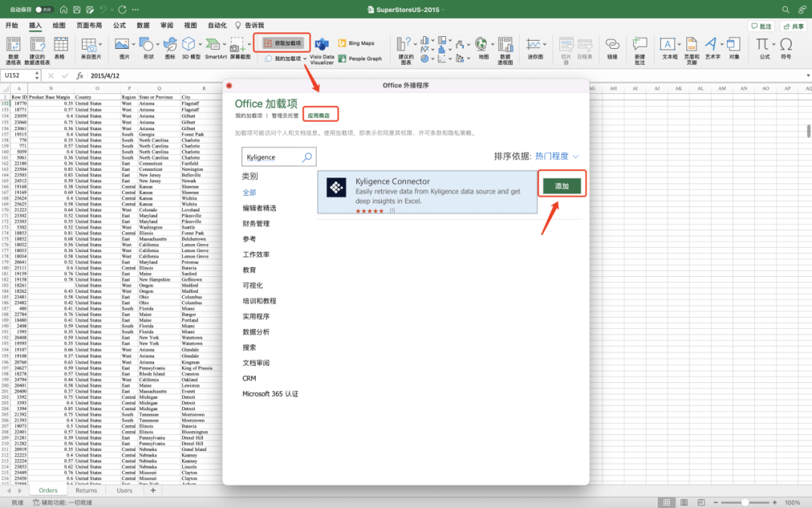This screenshot has width=812, height=508.
Task: Open the 我的加载项 tab in dialog
Action: pyautogui.click(x=249, y=116)
